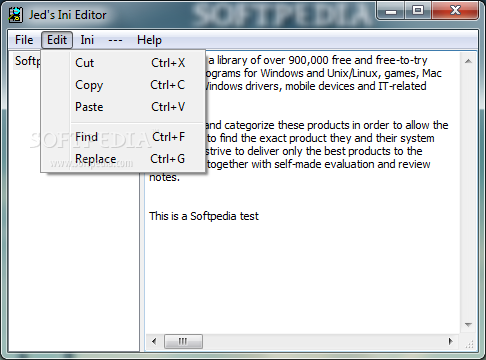Viewport: 486px width, 360px height.
Task: Open the File menu
Action: [24, 40]
